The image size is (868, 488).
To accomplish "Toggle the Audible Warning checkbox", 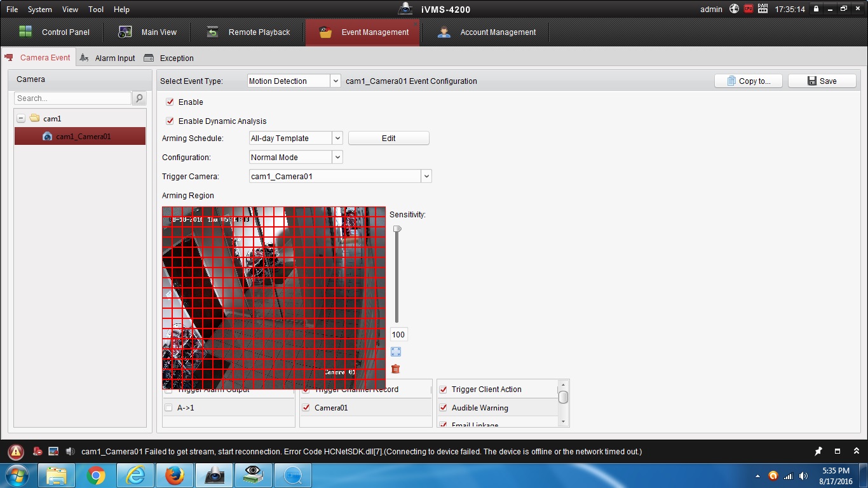I will 444,408.
